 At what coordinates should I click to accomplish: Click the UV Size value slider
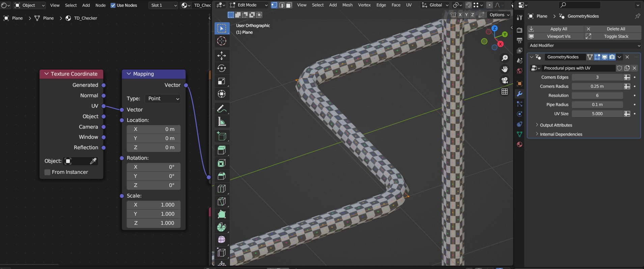(x=597, y=114)
